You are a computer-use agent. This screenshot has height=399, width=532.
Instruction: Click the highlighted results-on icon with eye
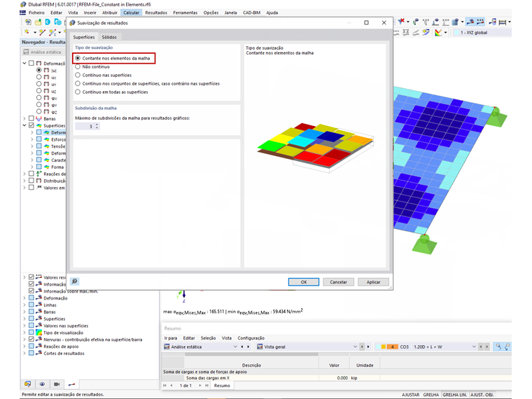pyautogui.click(x=470, y=22)
